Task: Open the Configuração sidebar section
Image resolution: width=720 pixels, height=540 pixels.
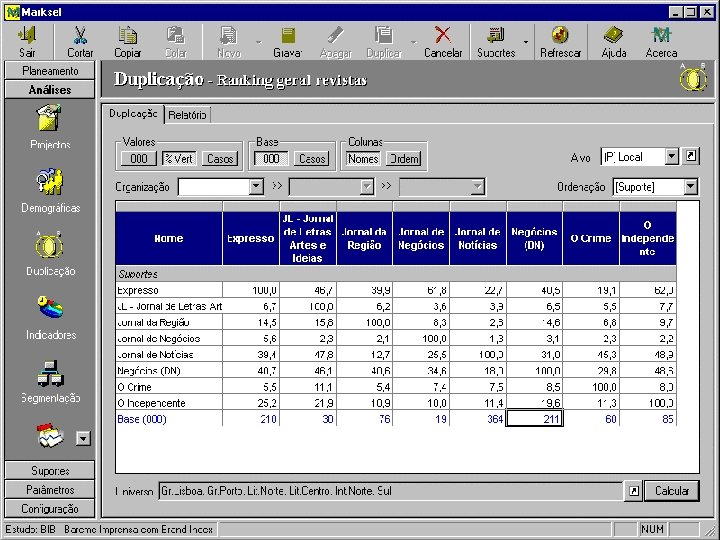Action: 50,509
